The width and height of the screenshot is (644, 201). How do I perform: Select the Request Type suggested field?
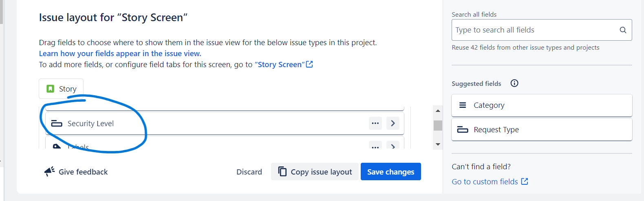(x=542, y=129)
